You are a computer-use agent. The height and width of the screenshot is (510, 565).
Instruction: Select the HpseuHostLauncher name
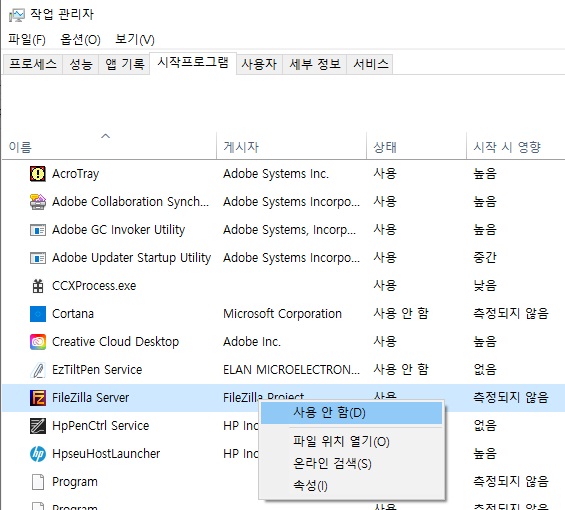pyautogui.click(x=106, y=454)
